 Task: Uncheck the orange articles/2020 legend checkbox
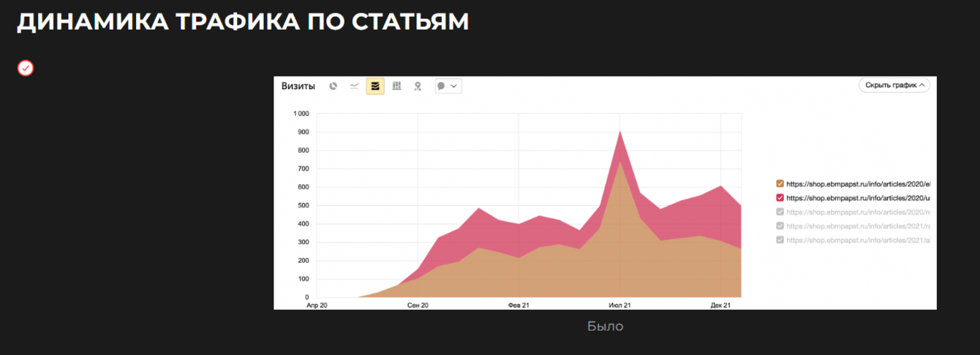[780, 184]
